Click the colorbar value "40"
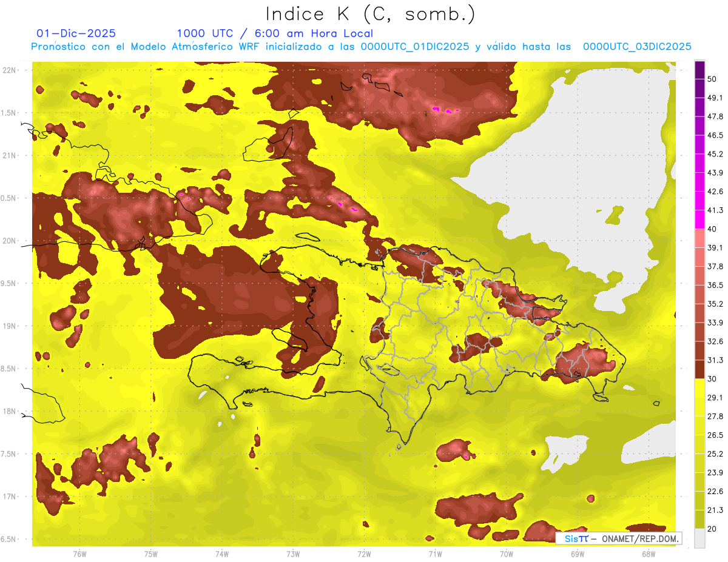 (713, 229)
